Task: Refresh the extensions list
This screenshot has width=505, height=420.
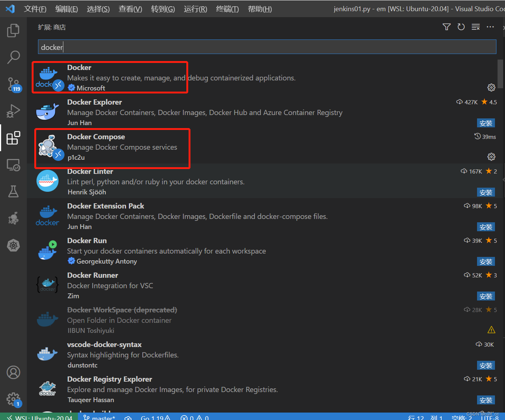Action: [461, 27]
